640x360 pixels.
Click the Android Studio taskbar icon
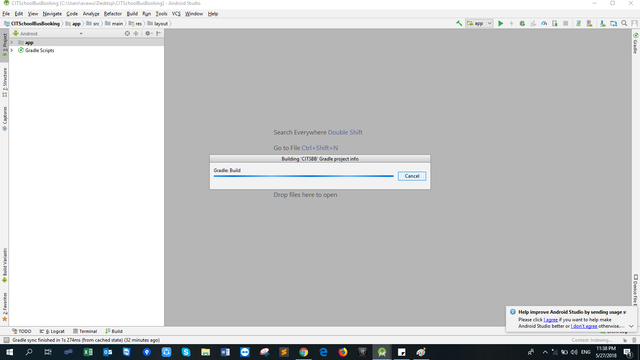[382, 352]
